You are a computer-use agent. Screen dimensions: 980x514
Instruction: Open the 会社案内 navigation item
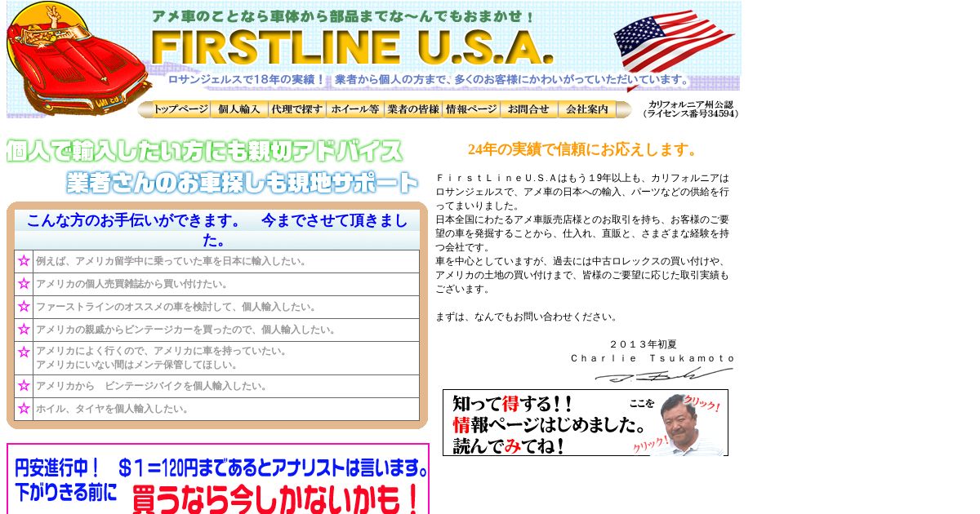pyautogui.click(x=587, y=109)
